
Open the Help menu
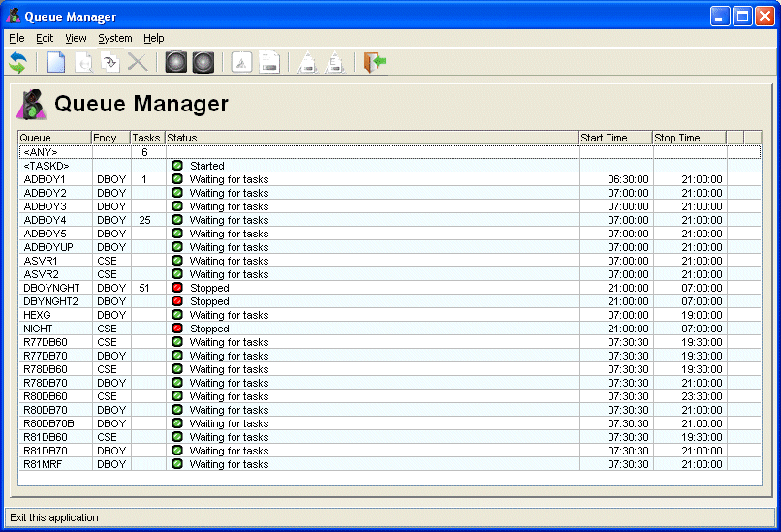point(154,38)
